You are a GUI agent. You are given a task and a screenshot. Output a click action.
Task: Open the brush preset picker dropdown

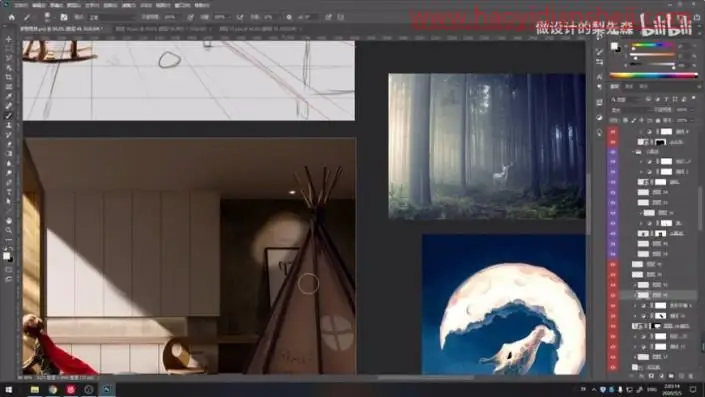point(49,17)
